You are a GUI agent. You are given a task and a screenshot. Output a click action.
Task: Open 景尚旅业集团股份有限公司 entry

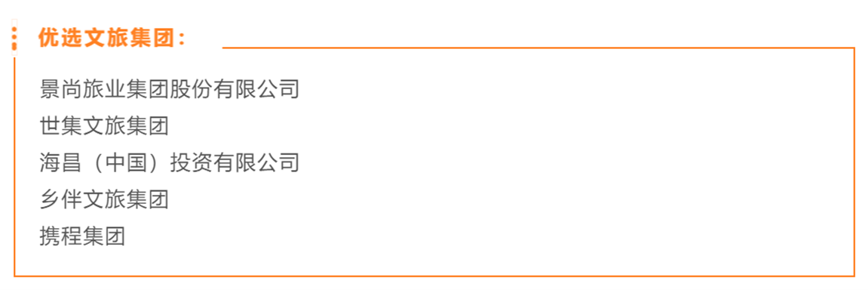click(170, 89)
